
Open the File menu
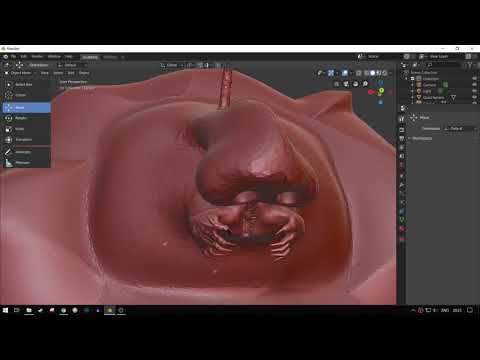coord(13,57)
